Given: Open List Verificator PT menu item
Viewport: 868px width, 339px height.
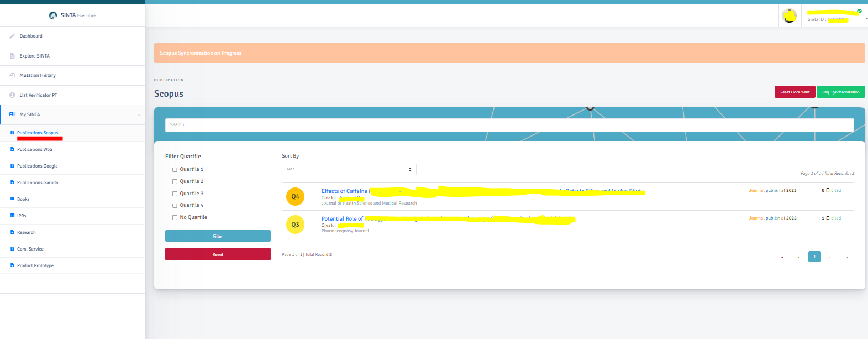Looking at the screenshot, I should click(72, 95).
